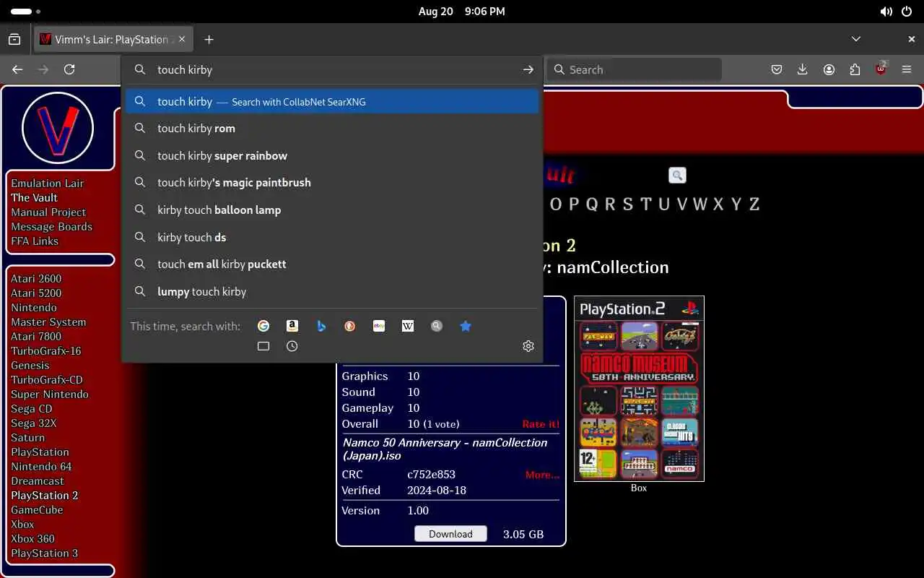Reload the current page
Image resolution: width=924 pixels, height=578 pixels.
coord(69,69)
